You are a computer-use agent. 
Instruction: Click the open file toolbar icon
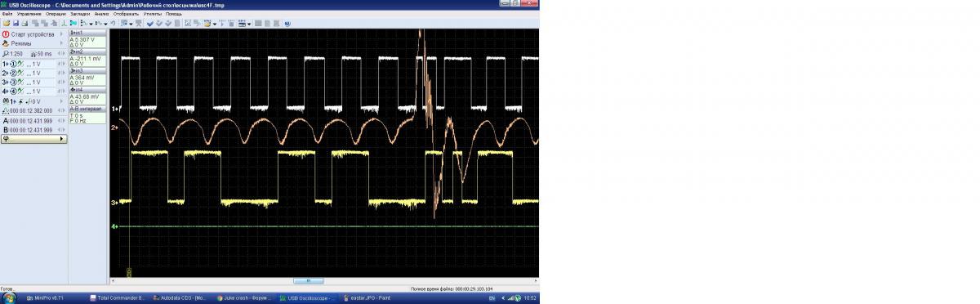coord(6,23)
